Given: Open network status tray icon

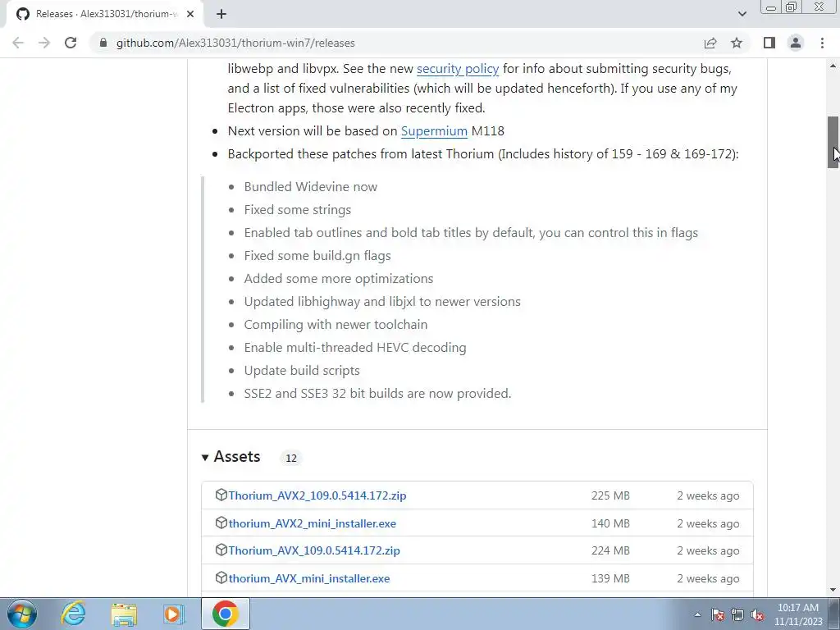Looking at the screenshot, I should (x=737, y=614).
